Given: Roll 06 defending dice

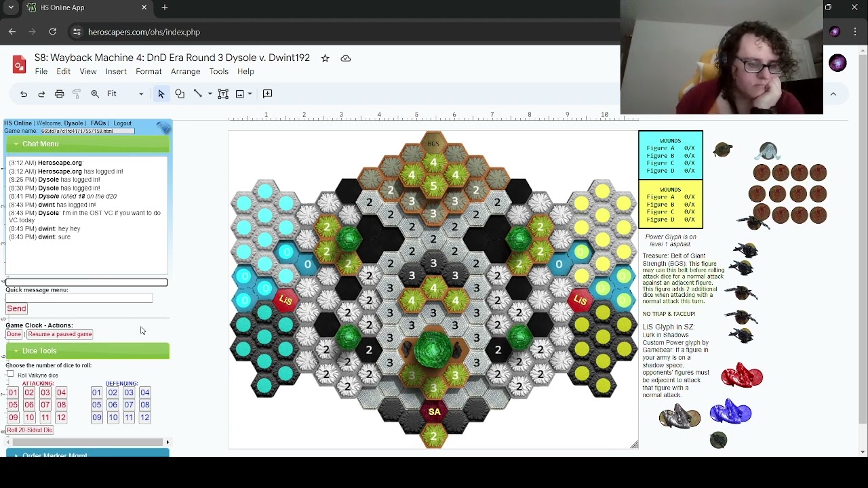Looking at the screenshot, I should tap(113, 405).
